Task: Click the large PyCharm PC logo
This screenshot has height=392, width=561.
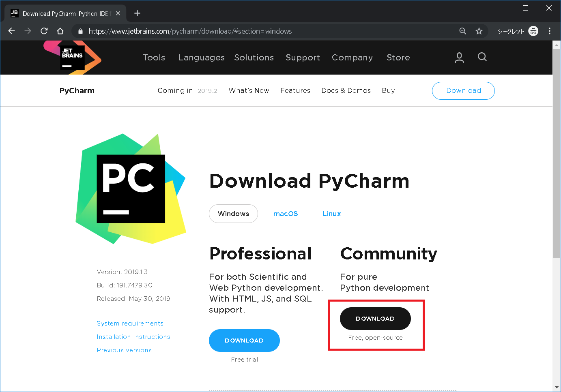Action: (x=131, y=189)
